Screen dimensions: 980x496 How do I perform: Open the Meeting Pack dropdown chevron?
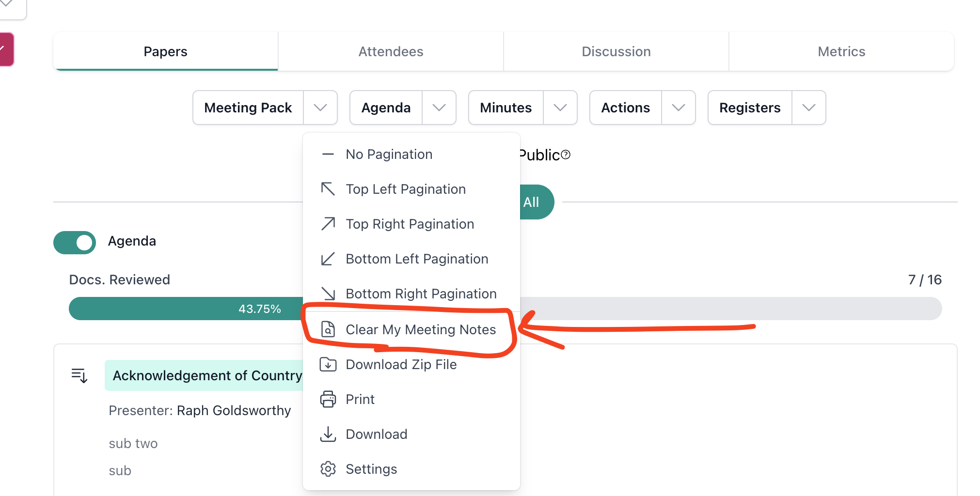point(320,108)
